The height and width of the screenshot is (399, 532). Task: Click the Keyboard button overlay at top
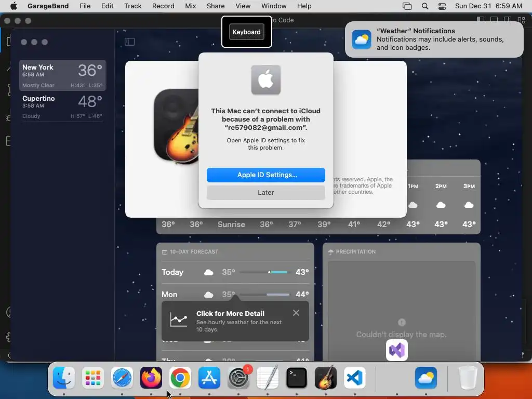pyautogui.click(x=247, y=32)
